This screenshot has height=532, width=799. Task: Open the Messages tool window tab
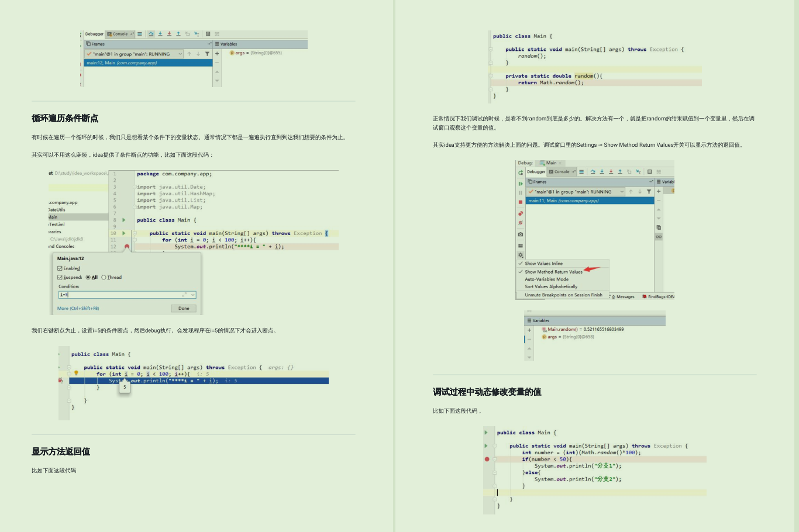[624, 297]
